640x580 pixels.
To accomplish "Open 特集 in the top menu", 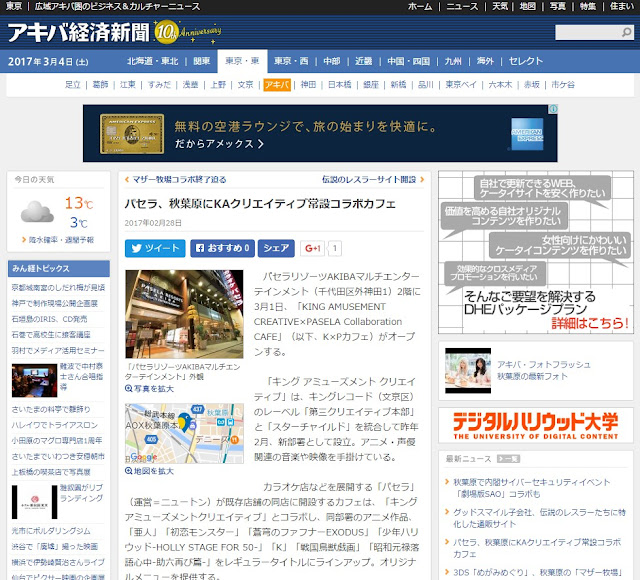I will (x=588, y=6).
